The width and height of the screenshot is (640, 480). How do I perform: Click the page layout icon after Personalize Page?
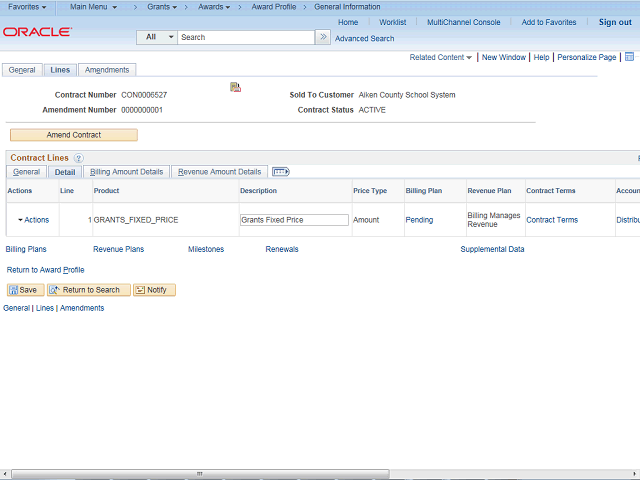(x=629, y=57)
